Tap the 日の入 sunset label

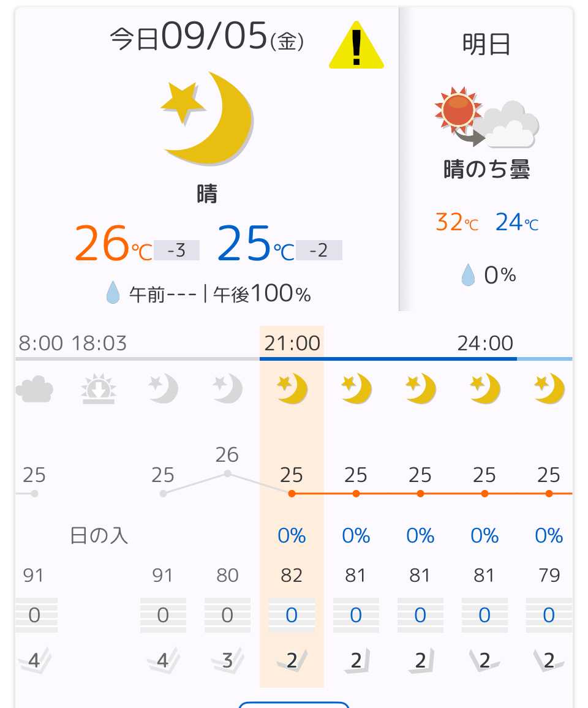pyautogui.click(x=99, y=536)
